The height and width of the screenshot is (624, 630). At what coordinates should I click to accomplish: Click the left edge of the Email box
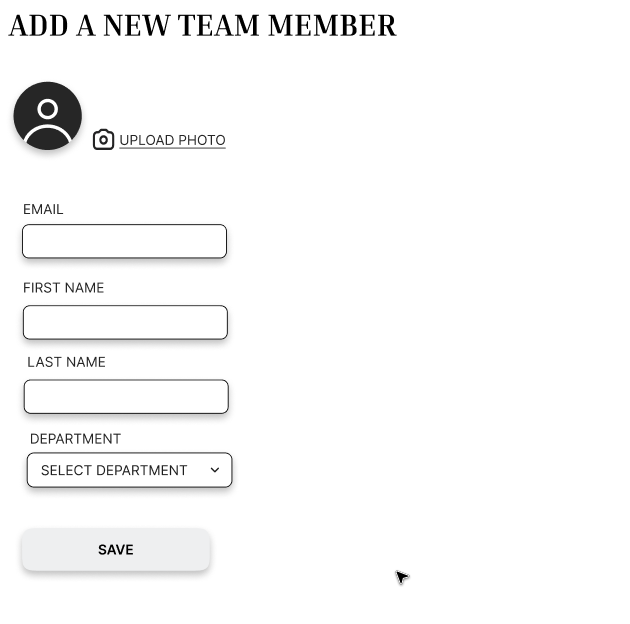pyautogui.click(x=26, y=242)
